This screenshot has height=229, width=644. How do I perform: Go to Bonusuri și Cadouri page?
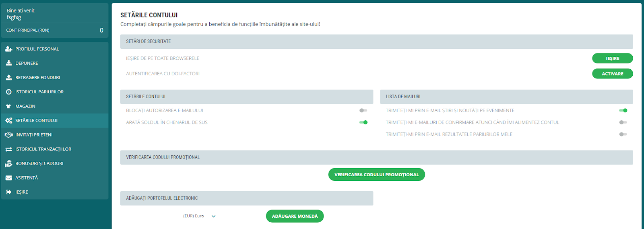[x=55, y=163]
